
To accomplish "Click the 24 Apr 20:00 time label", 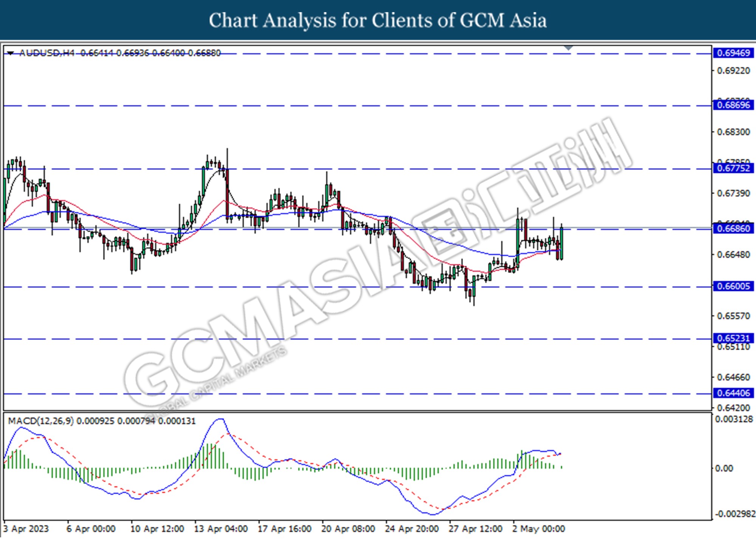I will 412,529.
